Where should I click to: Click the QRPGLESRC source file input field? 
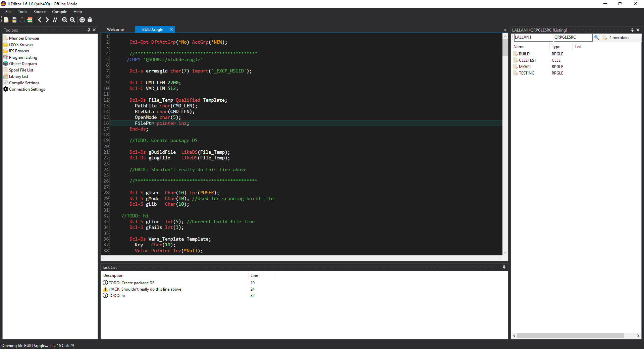click(573, 38)
